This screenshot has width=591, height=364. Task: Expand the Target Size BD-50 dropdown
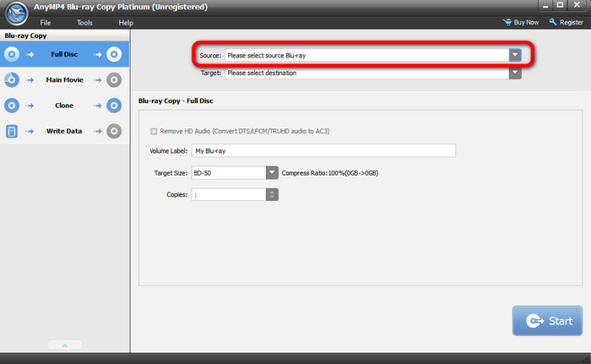tap(272, 173)
